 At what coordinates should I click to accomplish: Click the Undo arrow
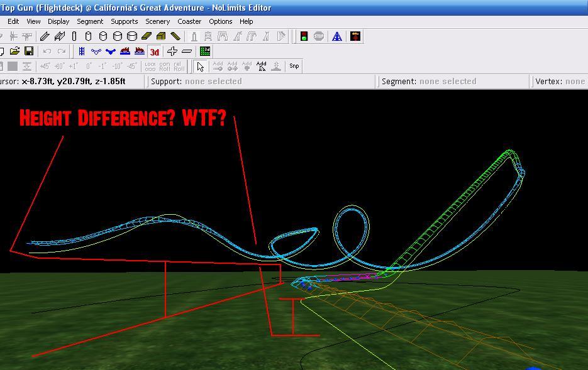(x=47, y=52)
